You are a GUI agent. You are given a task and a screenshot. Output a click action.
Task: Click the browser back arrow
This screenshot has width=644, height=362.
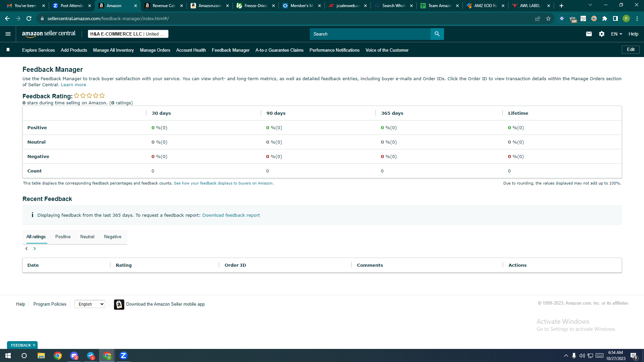coord(7,18)
